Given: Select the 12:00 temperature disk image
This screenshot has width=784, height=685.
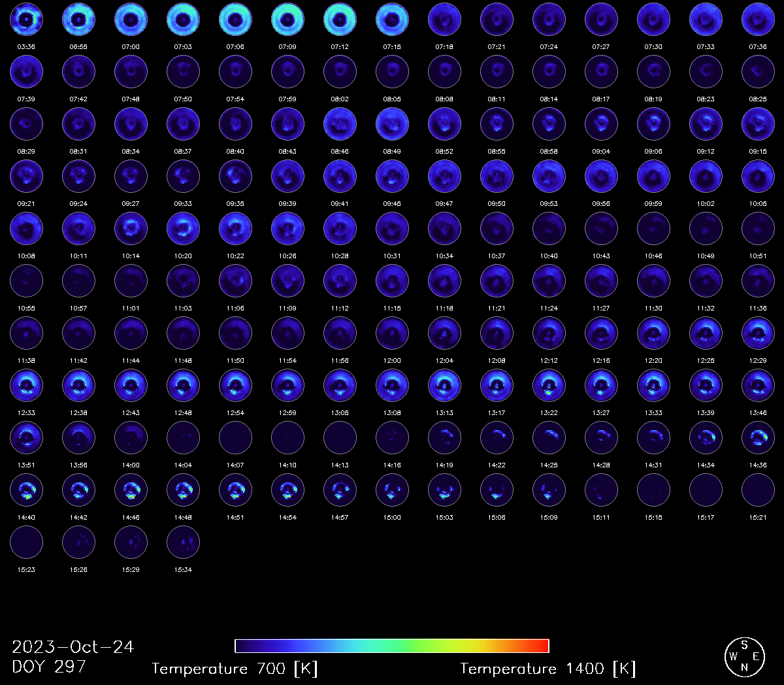Looking at the screenshot, I should click(x=392, y=333).
